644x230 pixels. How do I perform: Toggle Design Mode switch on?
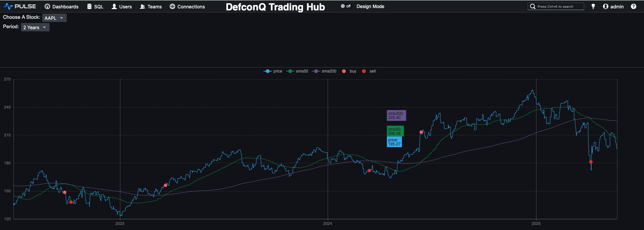[346, 6]
